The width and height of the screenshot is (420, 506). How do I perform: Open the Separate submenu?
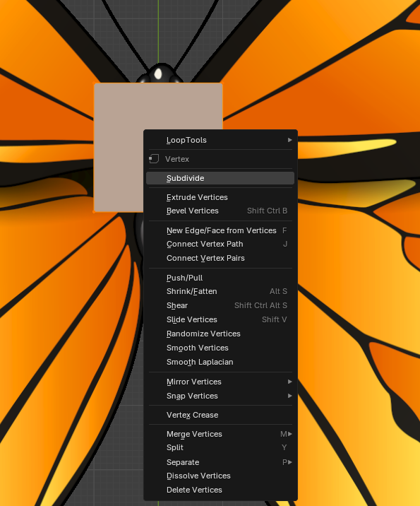(x=220, y=462)
